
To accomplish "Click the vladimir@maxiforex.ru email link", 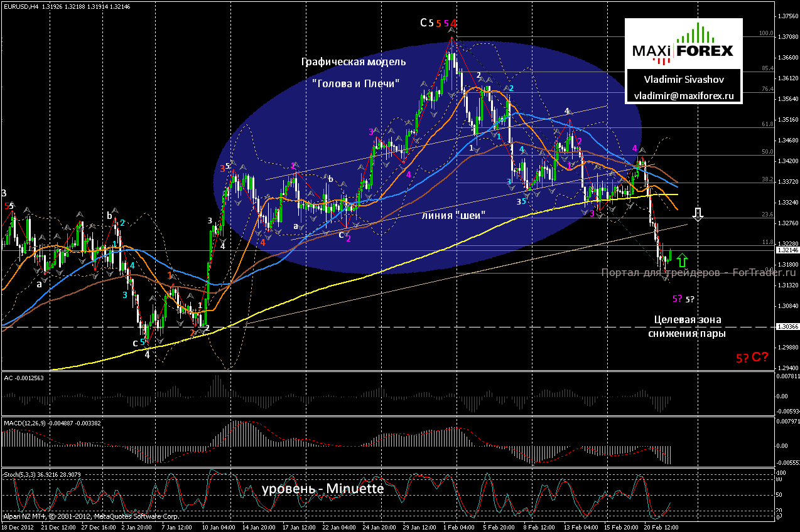I will point(684,94).
